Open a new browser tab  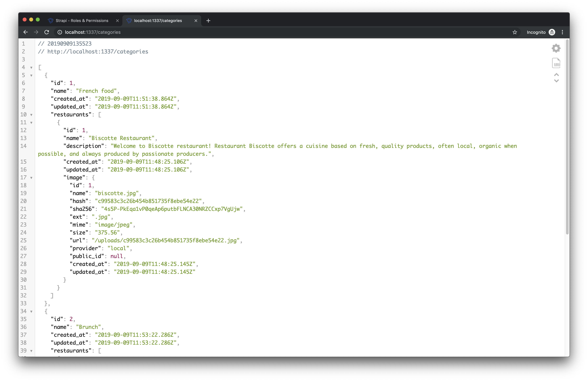(x=208, y=21)
